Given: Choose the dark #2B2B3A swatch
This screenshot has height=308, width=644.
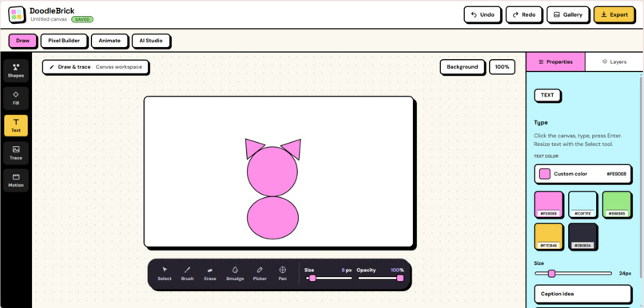Looking at the screenshot, I should click(x=582, y=236).
